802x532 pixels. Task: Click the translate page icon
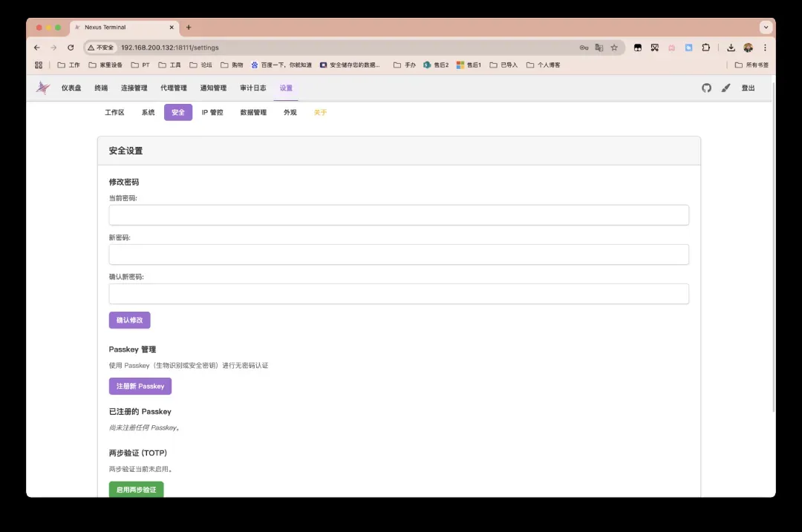(599, 47)
